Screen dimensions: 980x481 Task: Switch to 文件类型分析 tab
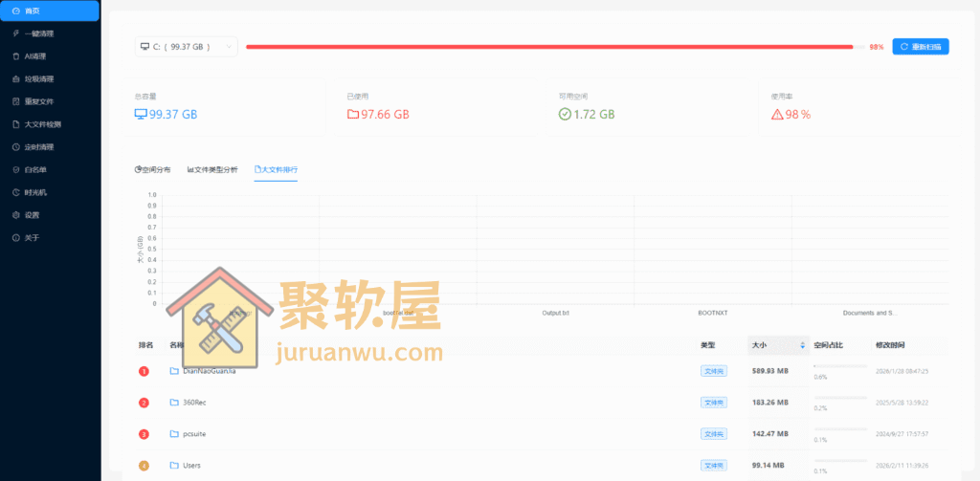(x=212, y=169)
